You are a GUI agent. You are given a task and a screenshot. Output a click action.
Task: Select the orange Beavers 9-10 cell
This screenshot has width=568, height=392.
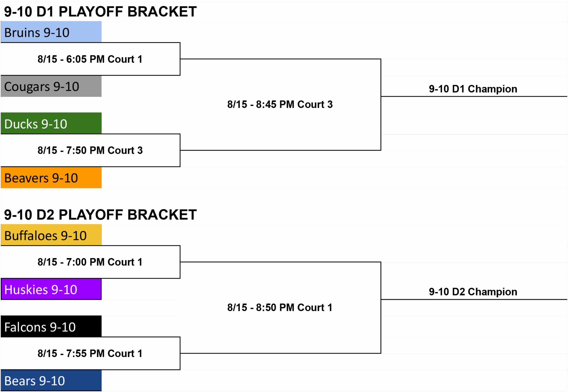[51, 177]
